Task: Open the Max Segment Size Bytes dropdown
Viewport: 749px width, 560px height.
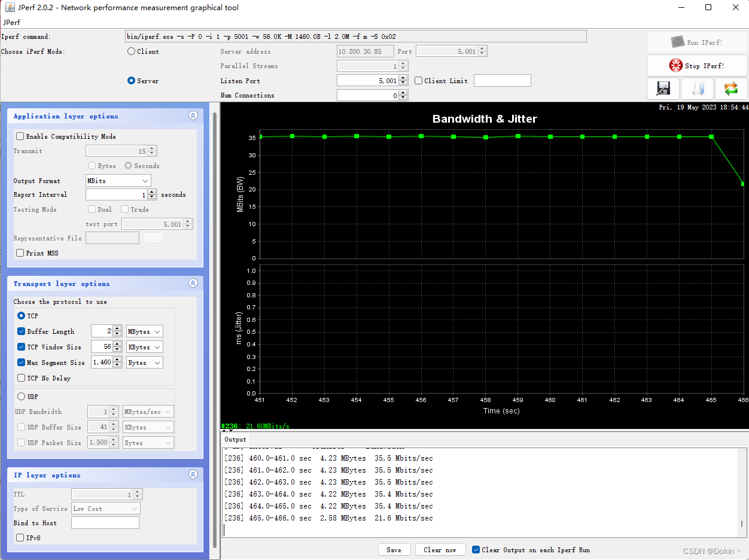Action: 145,363
